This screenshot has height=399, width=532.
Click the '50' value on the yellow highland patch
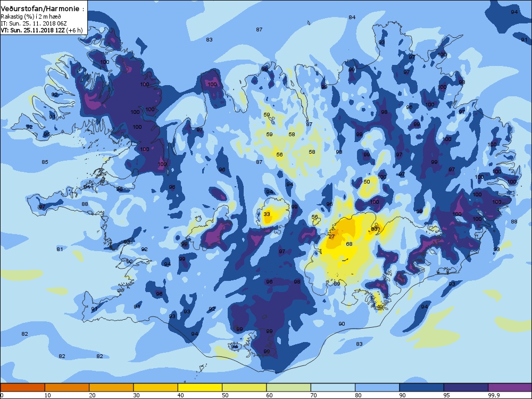coord(367,182)
